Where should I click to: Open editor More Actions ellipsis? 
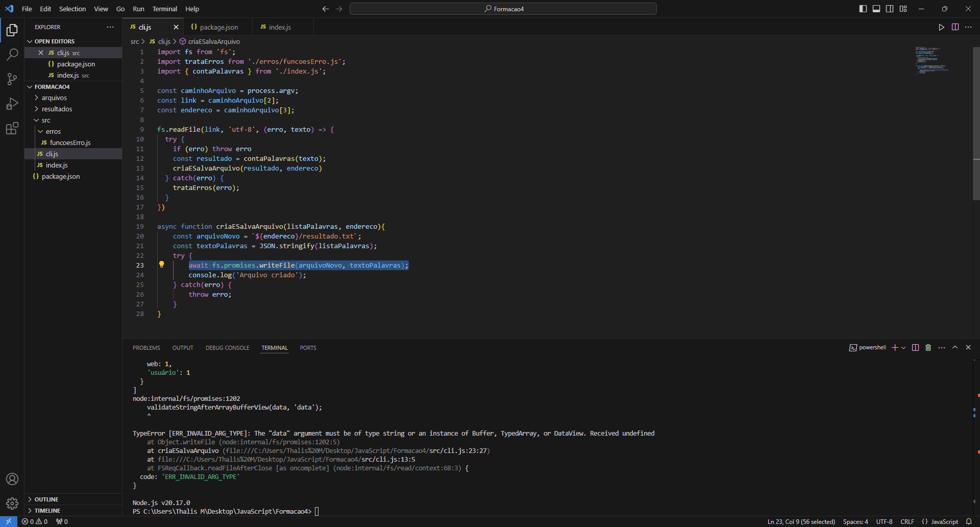(x=968, y=27)
